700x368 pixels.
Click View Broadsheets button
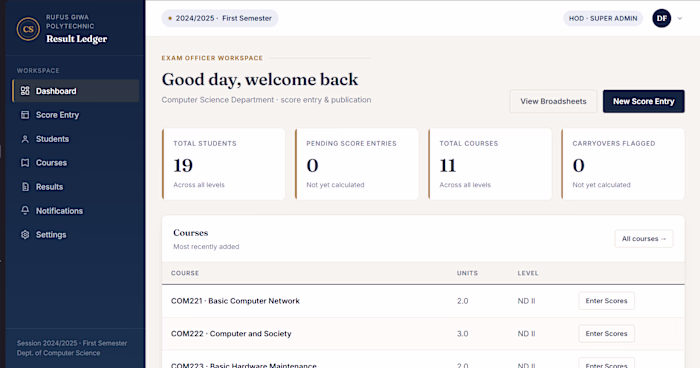pyautogui.click(x=553, y=101)
